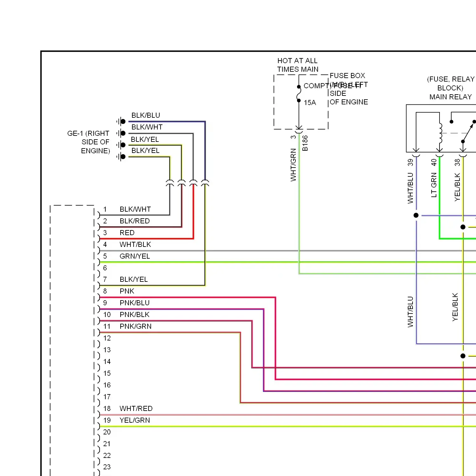476x476 pixels.
Task: Click the ground symbol beside the BLK/WHT ground wire
Action: click(121, 133)
